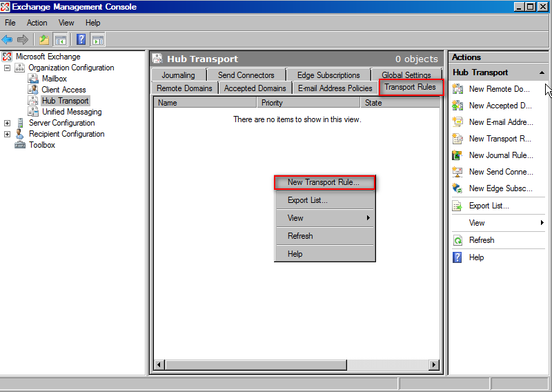Switch to the Remote Domains tab
The width and height of the screenshot is (552, 392).
coord(184,88)
